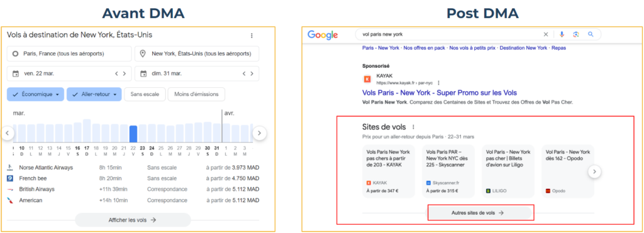
Task: Click the New York destination field
Action: click(x=197, y=54)
